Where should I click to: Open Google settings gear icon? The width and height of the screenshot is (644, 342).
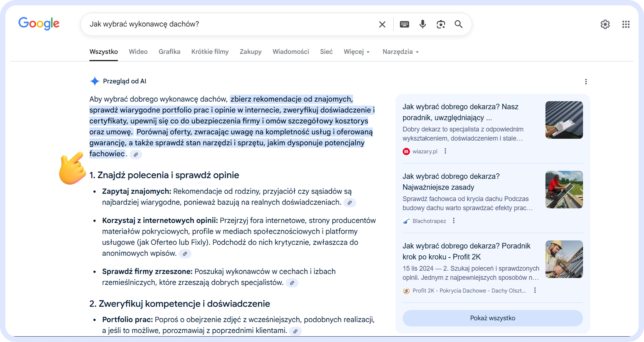(605, 24)
